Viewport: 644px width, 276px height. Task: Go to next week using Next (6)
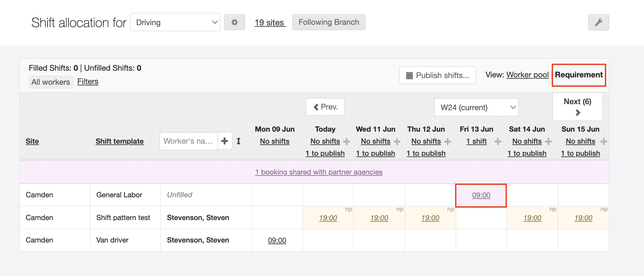pos(577,107)
